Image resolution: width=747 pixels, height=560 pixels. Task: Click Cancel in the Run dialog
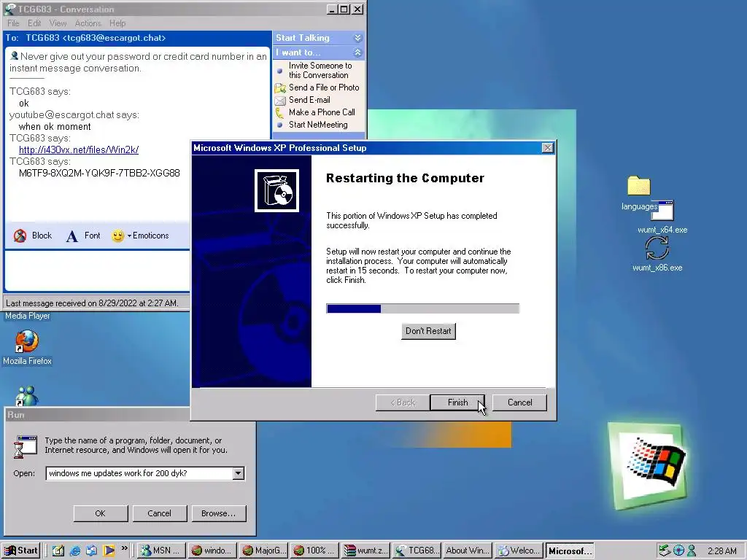click(159, 513)
